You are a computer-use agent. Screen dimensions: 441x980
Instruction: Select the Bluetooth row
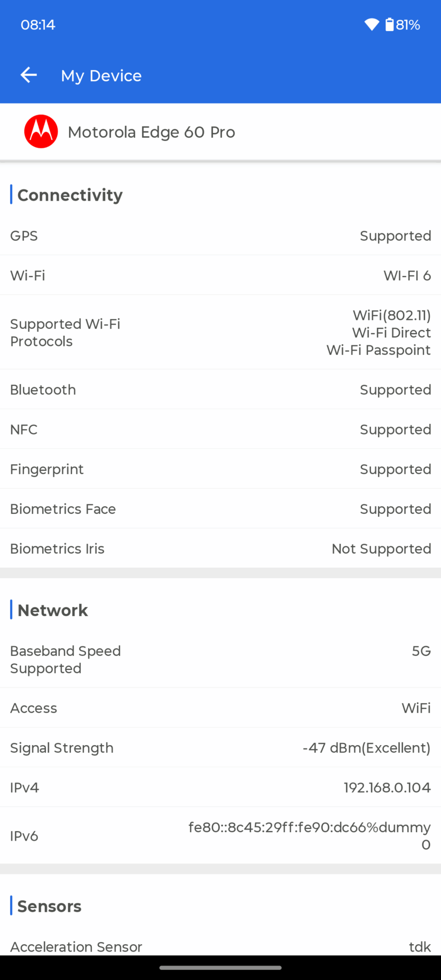[220, 390]
